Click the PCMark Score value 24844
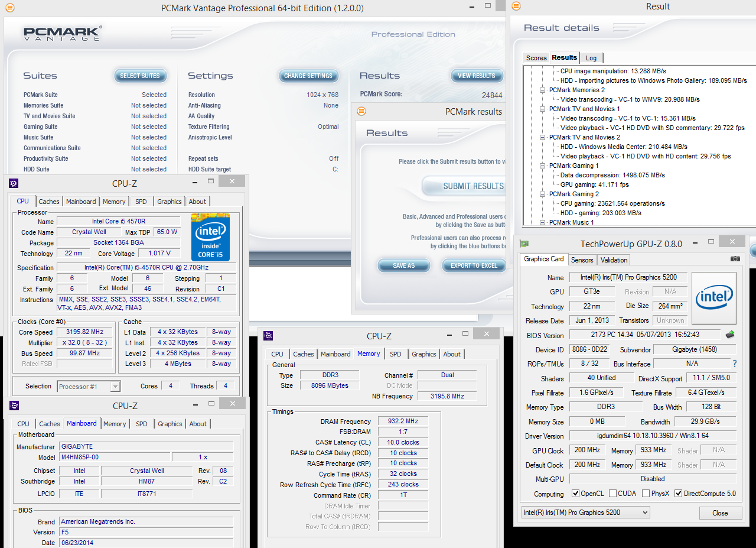Screen dimensions: 756x548 coord(492,95)
